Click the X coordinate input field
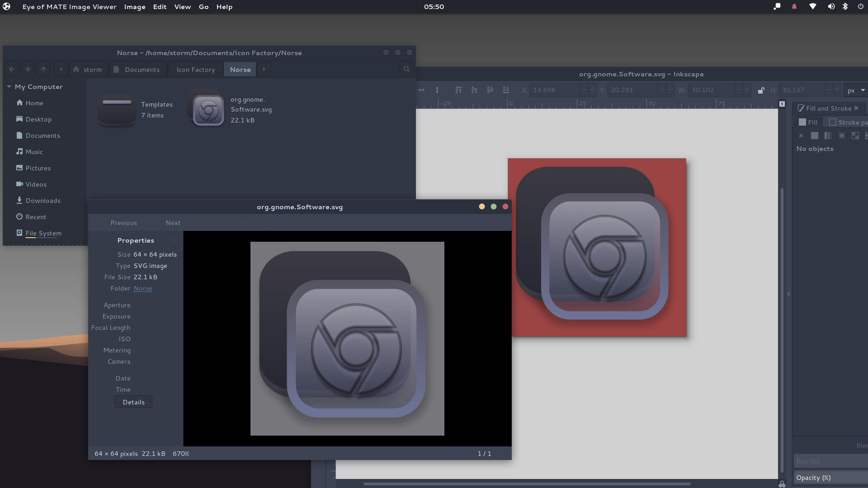Screen dimensions: 868x488 point(555,90)
